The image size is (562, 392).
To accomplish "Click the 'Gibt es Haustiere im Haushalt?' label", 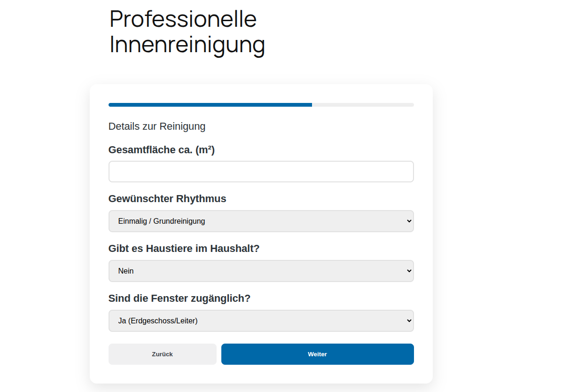I will tap(184, 248).
